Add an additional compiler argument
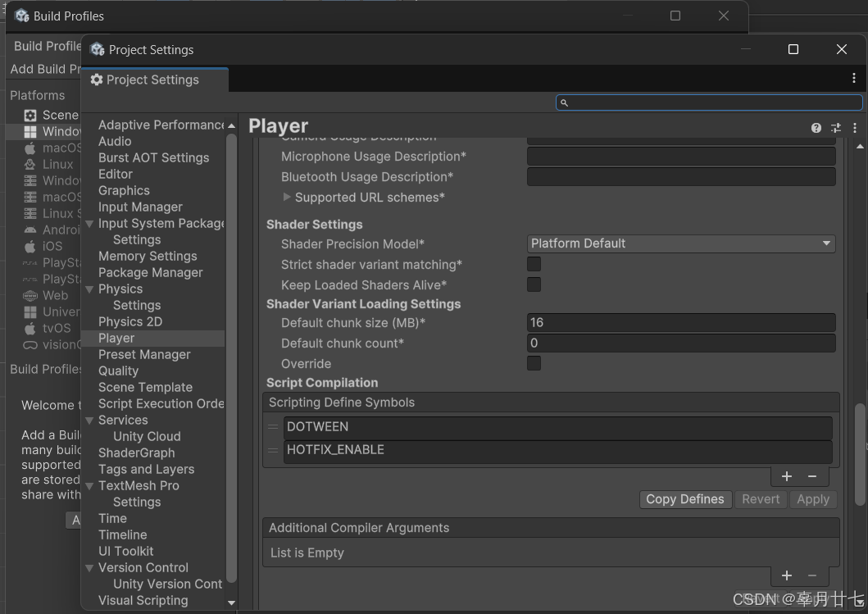The width and height of the screenshot is (868, 614). pyautogui.click(x=787, y=575)
